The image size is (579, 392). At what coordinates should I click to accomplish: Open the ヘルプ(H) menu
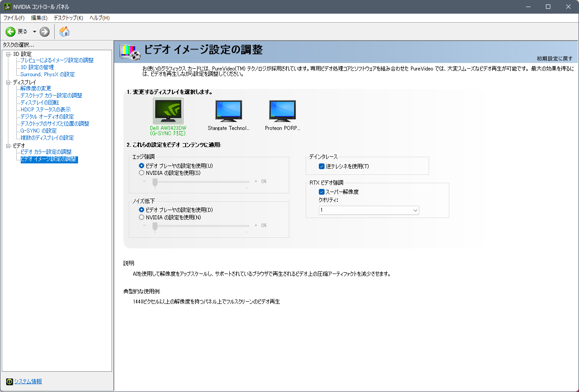[x=100, y=18]
